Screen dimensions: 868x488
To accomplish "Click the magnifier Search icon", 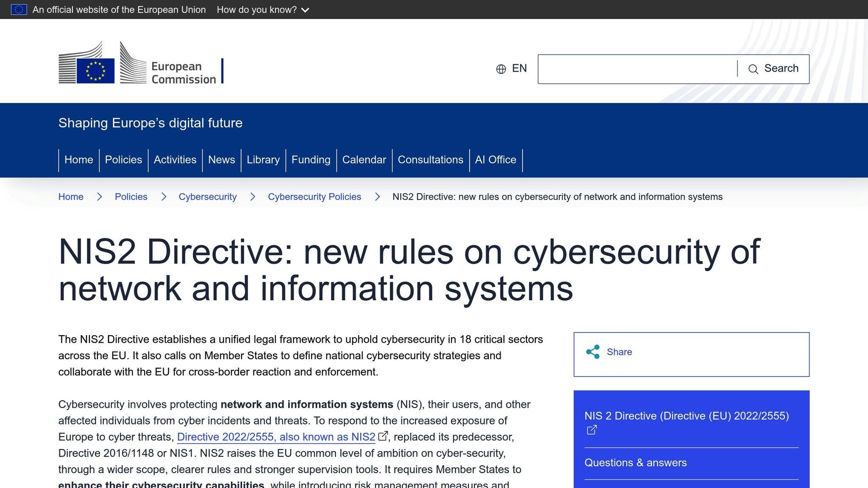I will point(753,69).
